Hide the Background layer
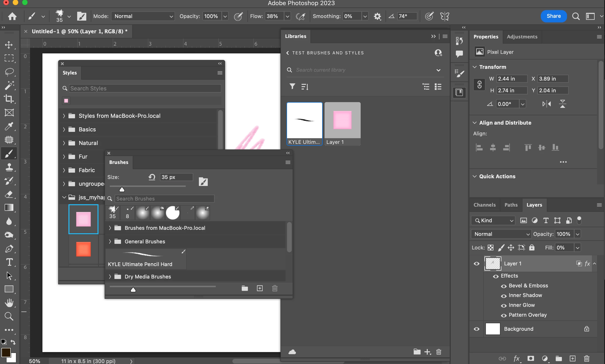 point(476,329)
